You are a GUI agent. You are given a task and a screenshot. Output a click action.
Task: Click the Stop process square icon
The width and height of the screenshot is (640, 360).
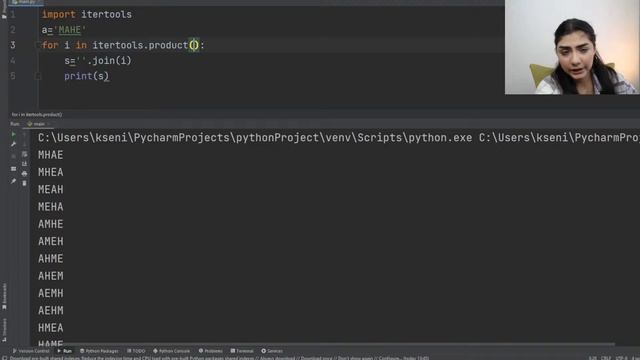click(x=13, y=156)
